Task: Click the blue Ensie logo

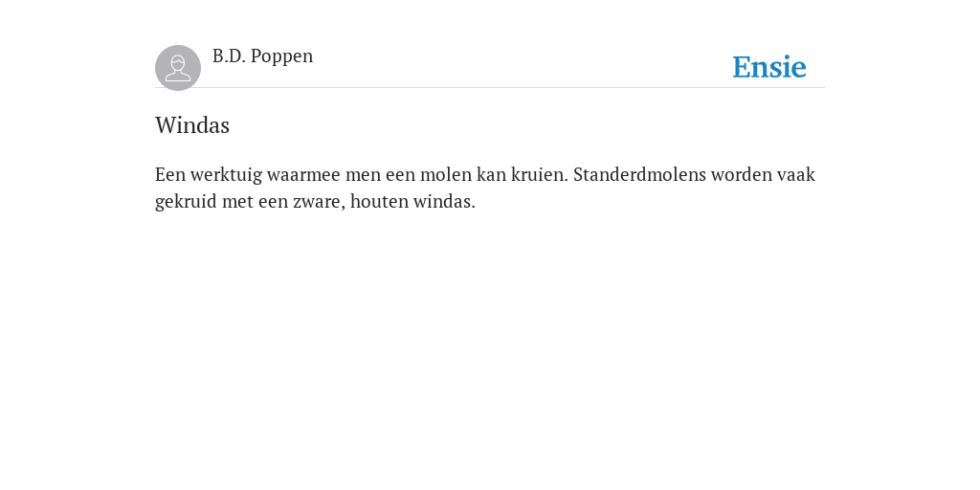Action: 769,67
